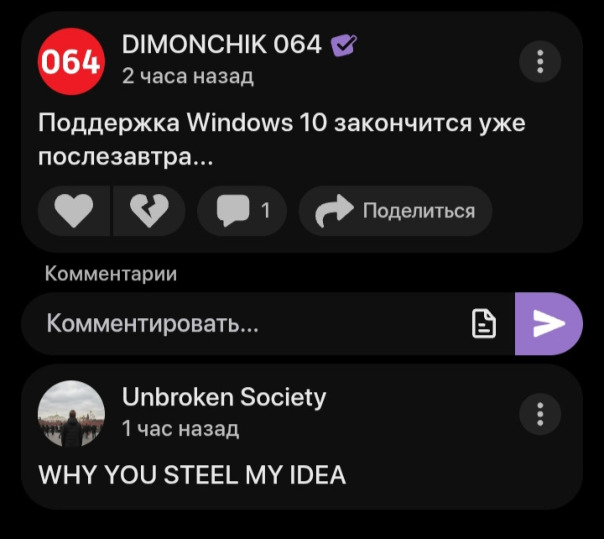Focus the Комментировать input field
Image resolution: width=604 pixels, height=539 pixels.
pyautogui.click(x=268, y=324)
